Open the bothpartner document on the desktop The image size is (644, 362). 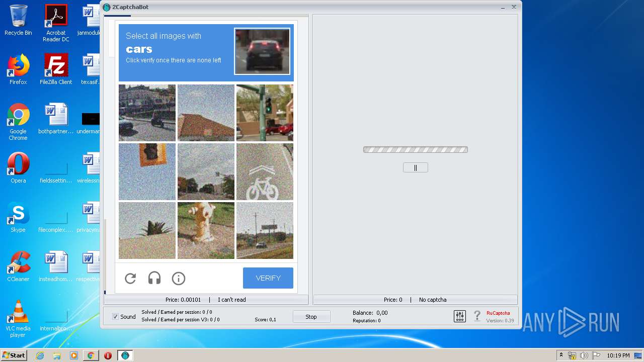coord(56,119)
